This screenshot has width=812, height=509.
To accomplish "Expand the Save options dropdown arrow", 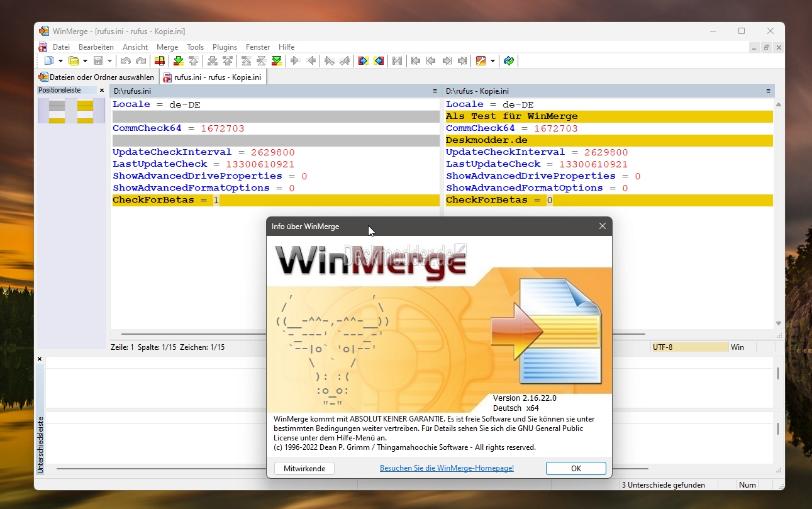I will pos(109,61).
